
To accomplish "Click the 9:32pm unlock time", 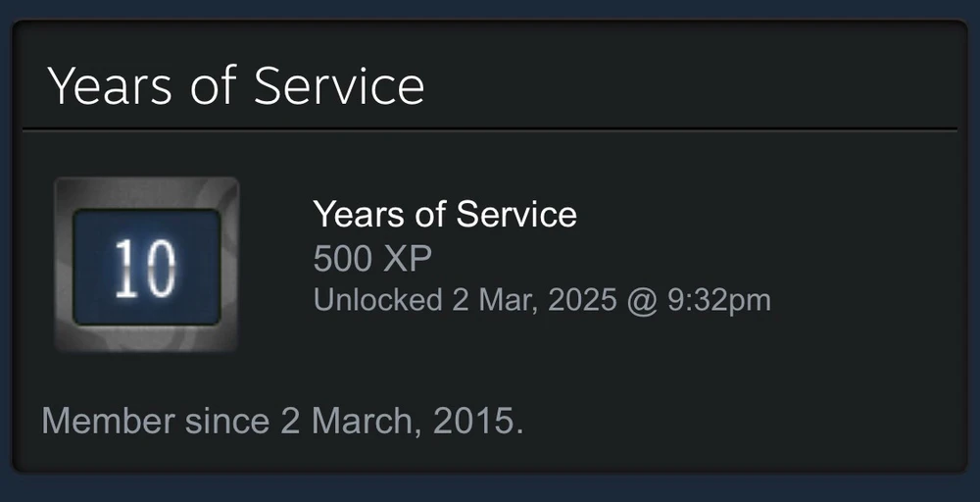I will [718, 300].
